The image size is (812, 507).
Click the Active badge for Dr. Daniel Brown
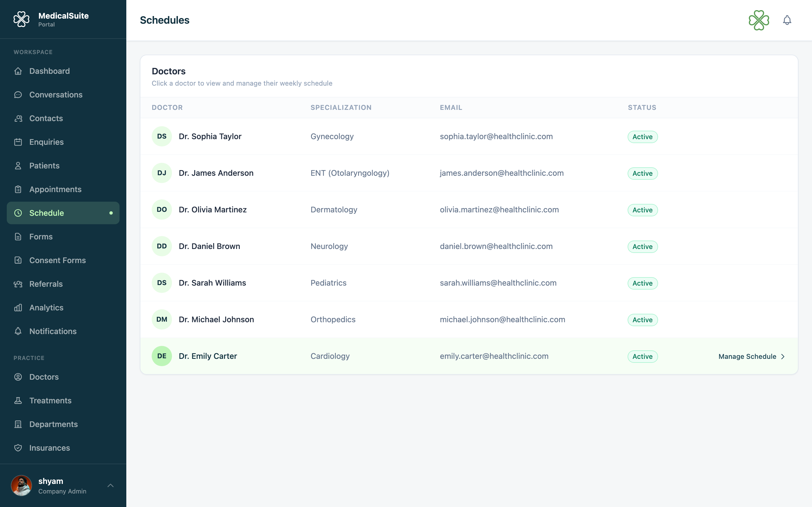pos(642,247)
